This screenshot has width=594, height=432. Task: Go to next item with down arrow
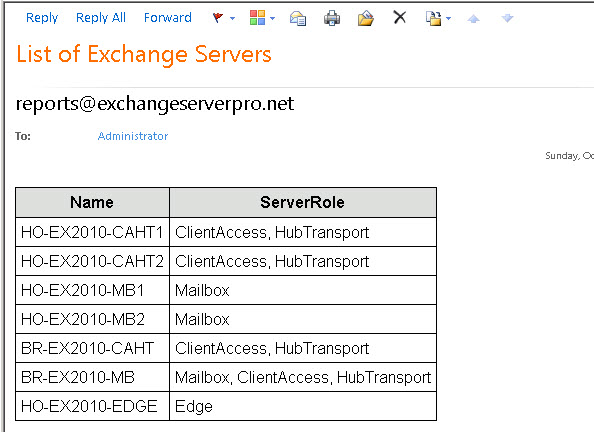507,18
